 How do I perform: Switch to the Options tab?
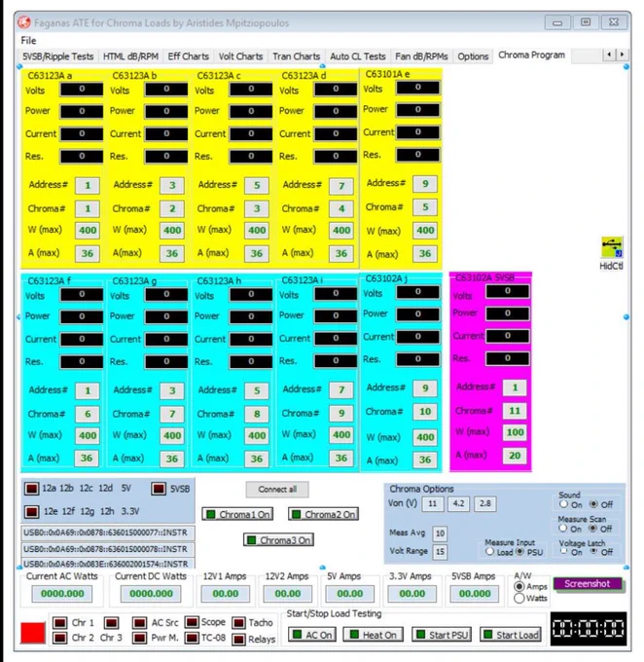(x=473, y=56)
